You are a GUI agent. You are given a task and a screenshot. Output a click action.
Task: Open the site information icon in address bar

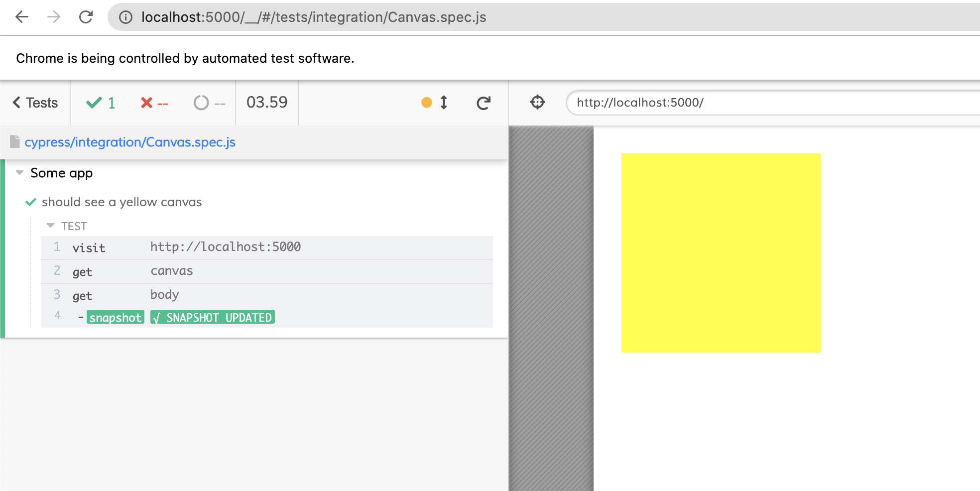click(125, 17)
